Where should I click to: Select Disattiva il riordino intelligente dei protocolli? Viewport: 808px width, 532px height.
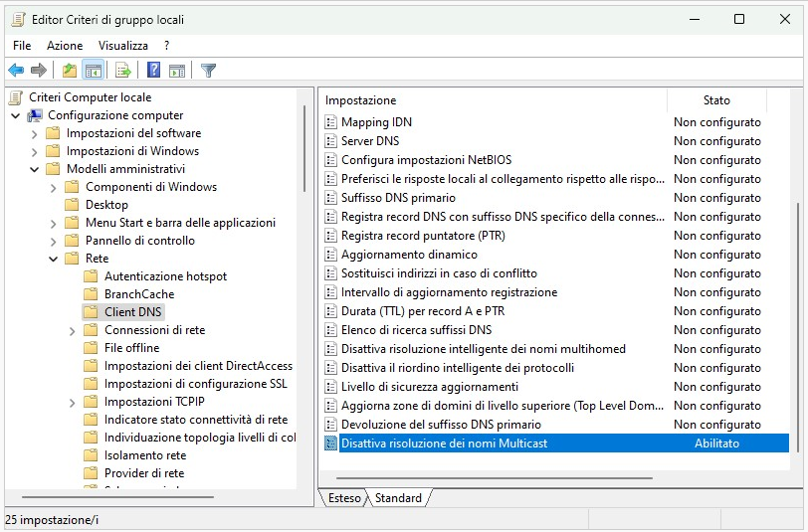click(458, 368)
